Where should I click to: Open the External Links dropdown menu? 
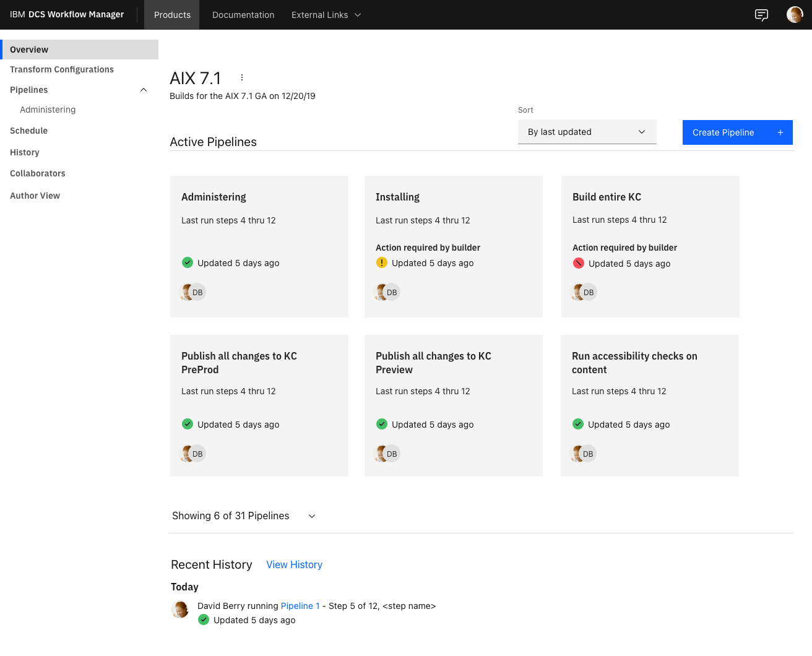(326, 15)
